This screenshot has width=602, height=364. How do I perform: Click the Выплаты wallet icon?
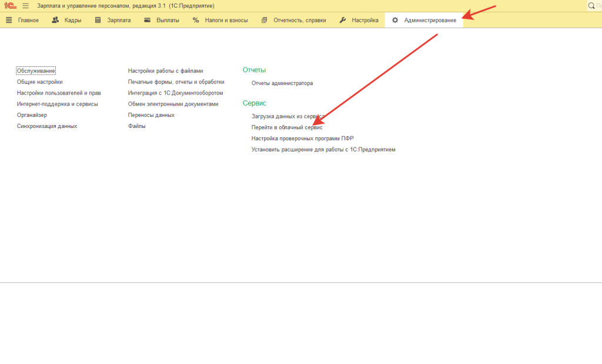[147, 20]
